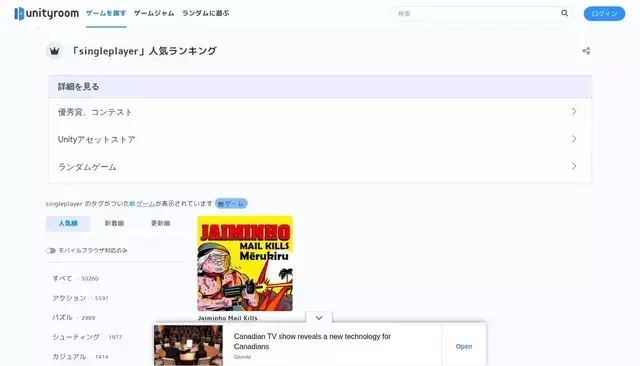This screenshot has width=640, height=366.
Task: Click the ad banner thumbnail image
Action: (x=189, y=345)
